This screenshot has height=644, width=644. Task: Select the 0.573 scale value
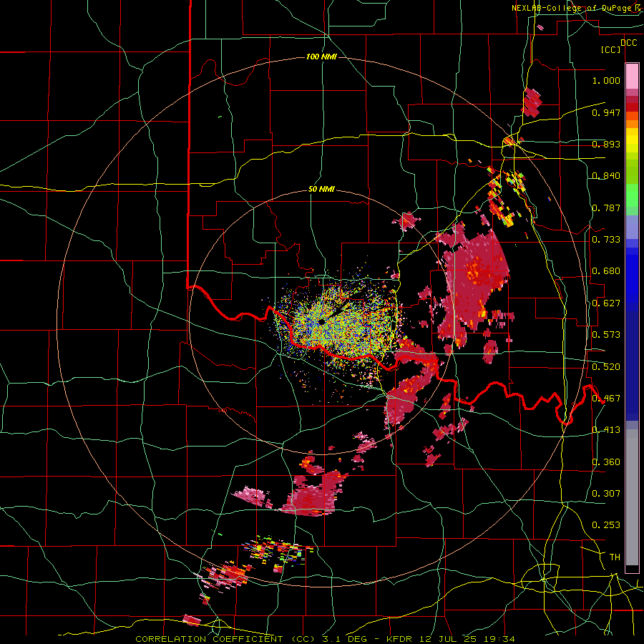[606, 335]
